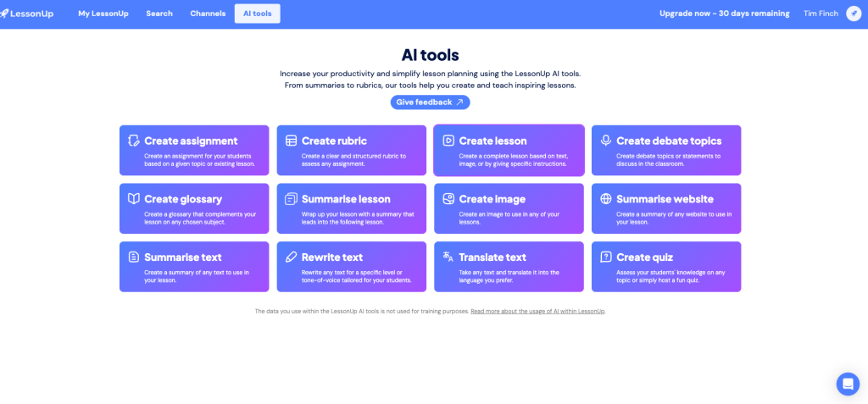This screenshot has width=868, height=404.
Task: Click text 'Rewrite any text for a specific level'
Action: point(352,272)
